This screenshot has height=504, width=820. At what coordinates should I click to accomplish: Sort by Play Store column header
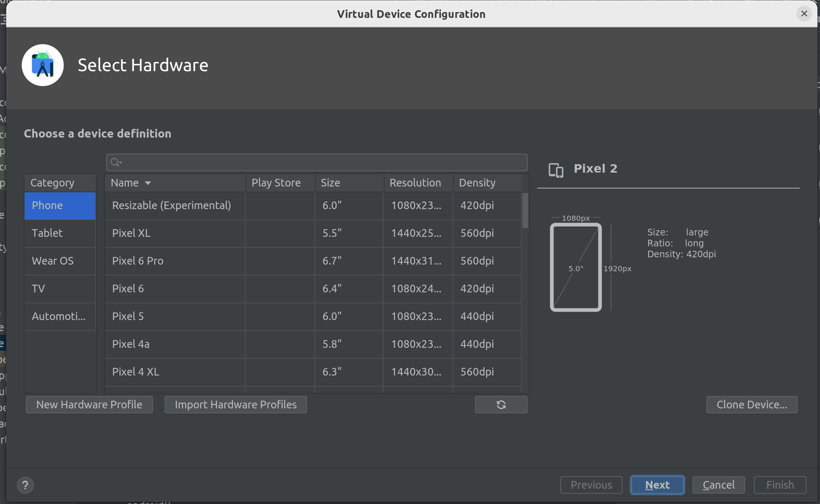point(280,183)
